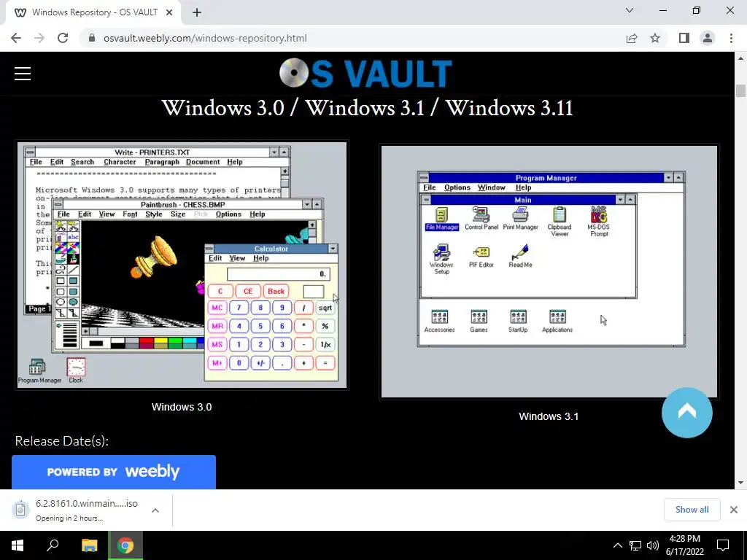The image size is (747, 560).
Task: Click PIF Editor icon in Windows 3.1 image
Action: (481, 257)
